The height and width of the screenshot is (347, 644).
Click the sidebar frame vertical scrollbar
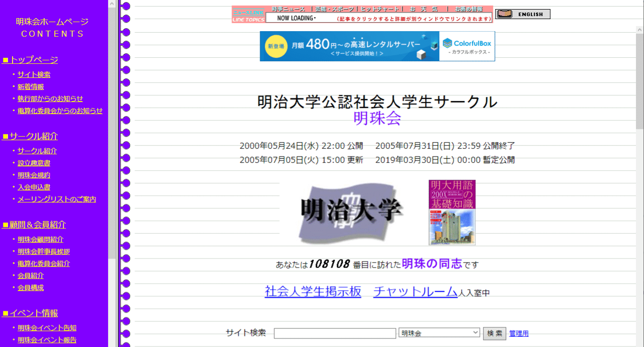pos(112,173)
